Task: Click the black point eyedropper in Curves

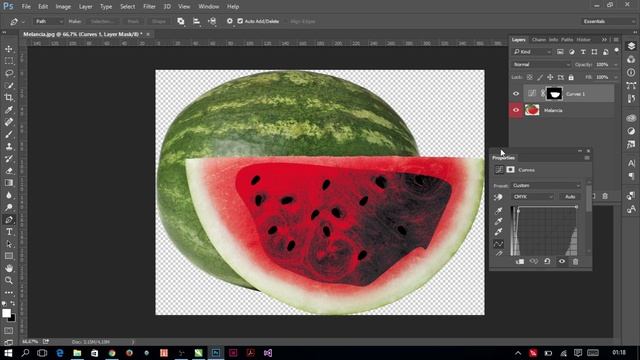Action: (498, 211)
